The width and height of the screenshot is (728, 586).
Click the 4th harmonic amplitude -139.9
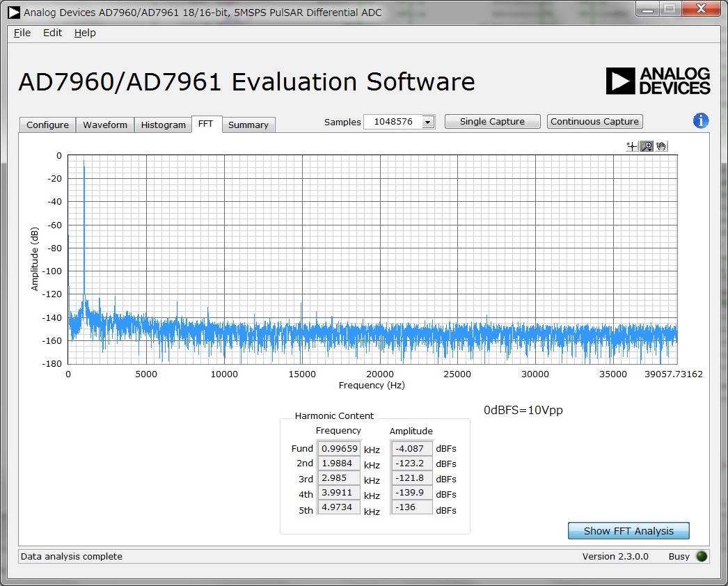(x=412, y=493)
